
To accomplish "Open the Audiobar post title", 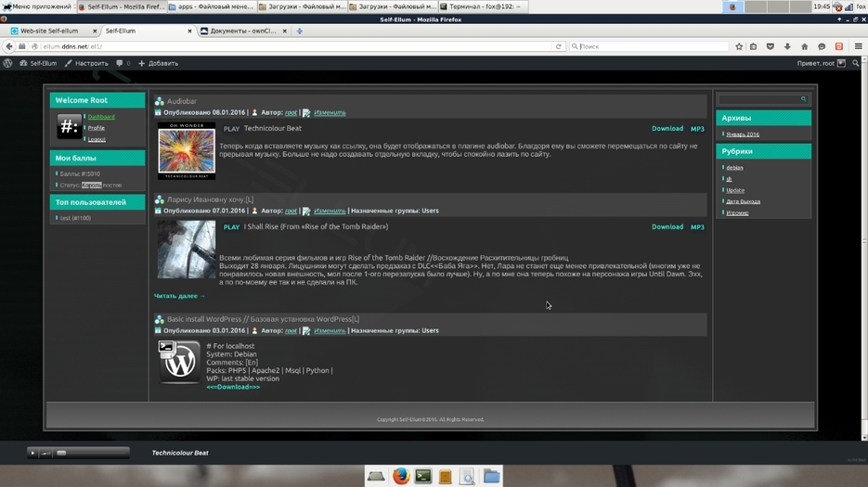I will coord(182,101).
